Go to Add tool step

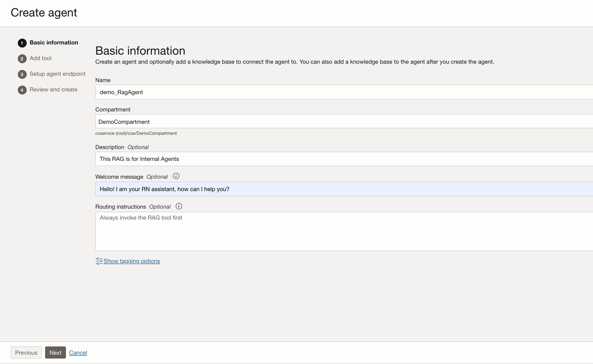pyautogui.click(x=40, y=58)
